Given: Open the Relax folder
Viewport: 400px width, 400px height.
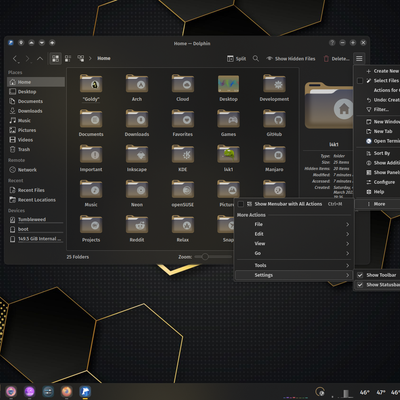Looking at the screenshot, I should [183, 229].
